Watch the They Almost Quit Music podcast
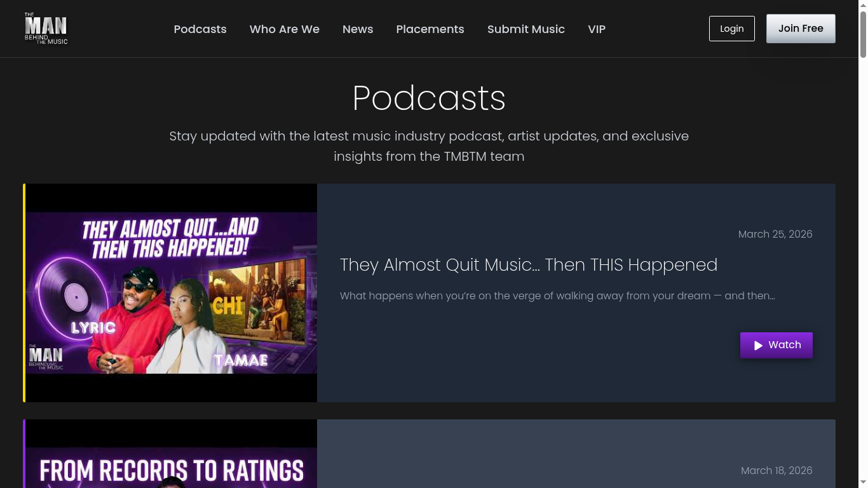The image size is (868, 488). 776,345
